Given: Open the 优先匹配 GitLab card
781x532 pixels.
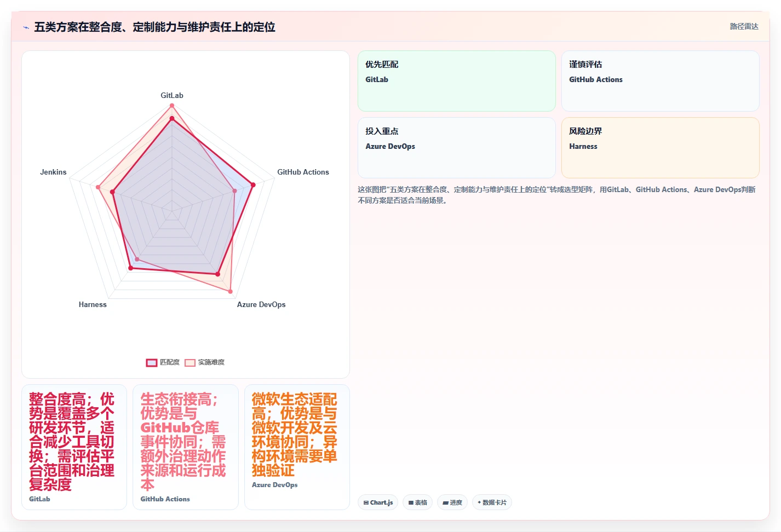Looking at the screenshot, I should (x=457, y=81).
